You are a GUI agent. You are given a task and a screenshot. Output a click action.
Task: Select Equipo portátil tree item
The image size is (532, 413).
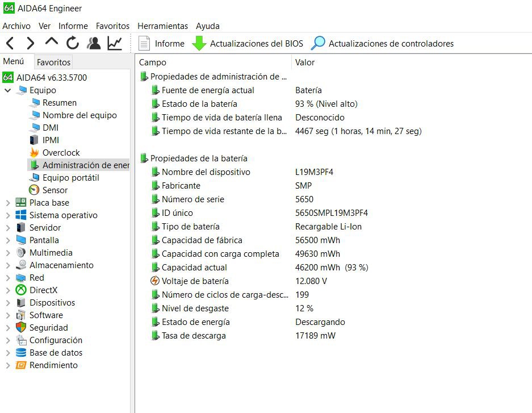coord(70,177)
